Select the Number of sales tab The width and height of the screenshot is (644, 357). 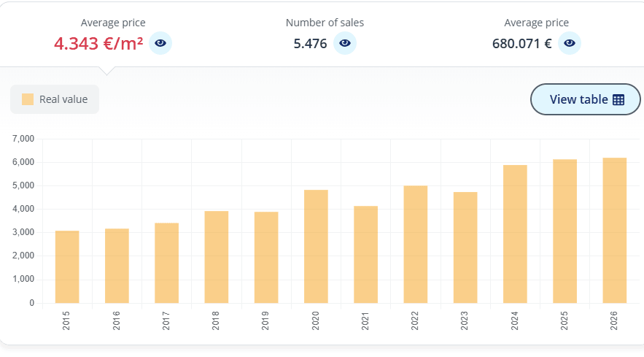click(325, 35)
